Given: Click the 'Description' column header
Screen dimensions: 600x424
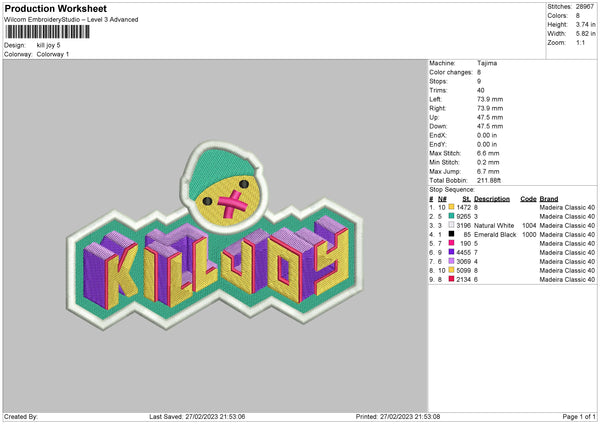Looking at the screenshot, I should (492, 199).
